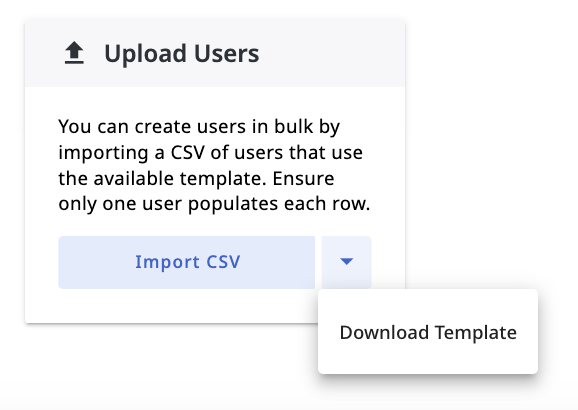Choose the Download Template entry
The height and width of the screenshot is (410, 578).
coord(428,333)
